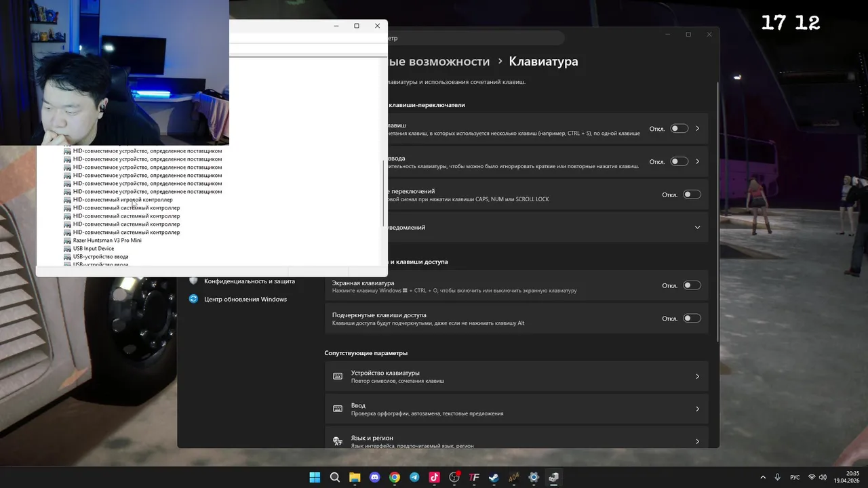Open Устройство клавиатуры related settings
This screenshot has height=488, width=868.
point(517,376)
